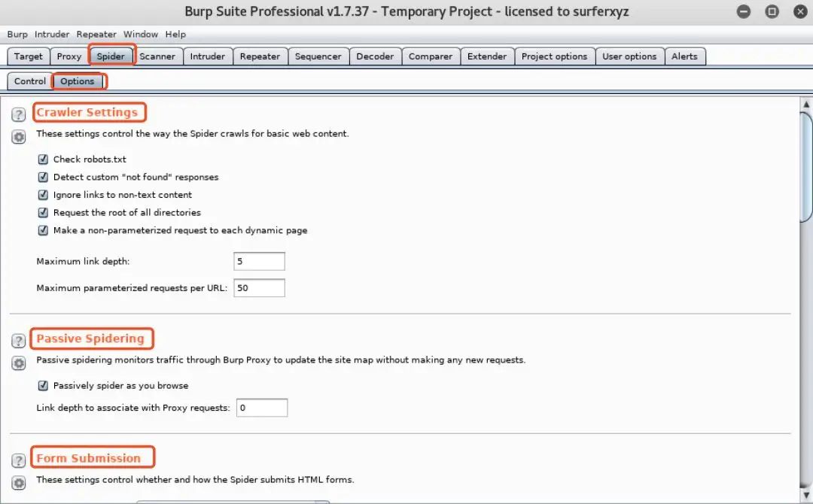Screen dimensions: 813x504
Task: Open the Window menu
Action: point(141,34)
